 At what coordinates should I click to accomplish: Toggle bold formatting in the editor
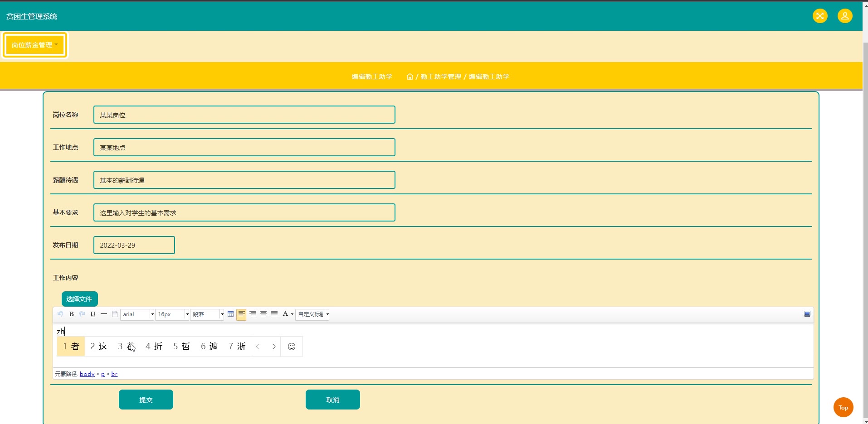pyautogui.click(x=71, y=314)
